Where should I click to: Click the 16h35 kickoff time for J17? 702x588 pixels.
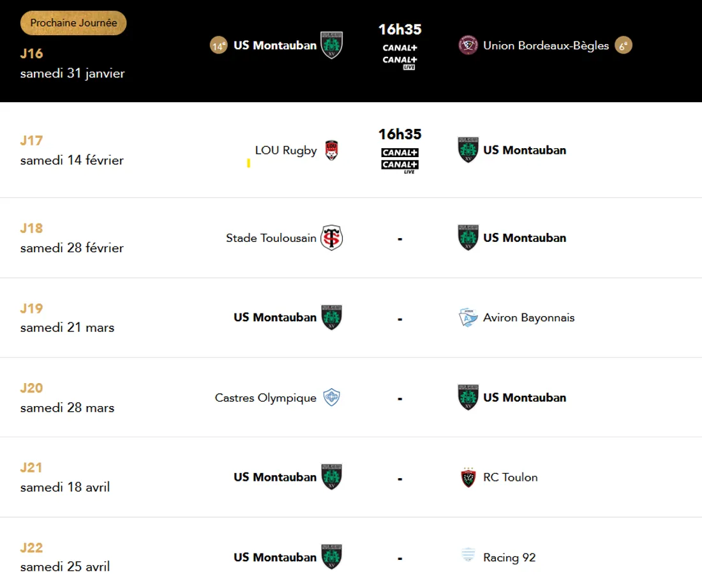tap(399, 134)
